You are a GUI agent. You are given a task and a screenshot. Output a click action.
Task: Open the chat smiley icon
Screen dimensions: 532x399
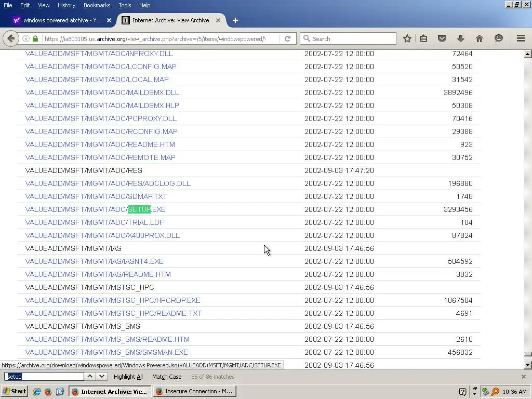(498, 38)
